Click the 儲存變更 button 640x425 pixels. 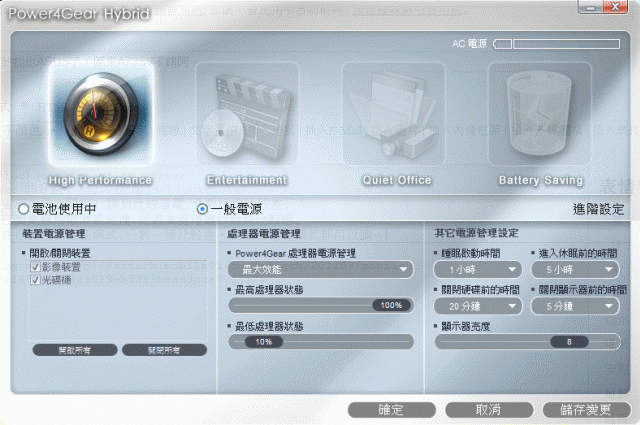point(587,410)
